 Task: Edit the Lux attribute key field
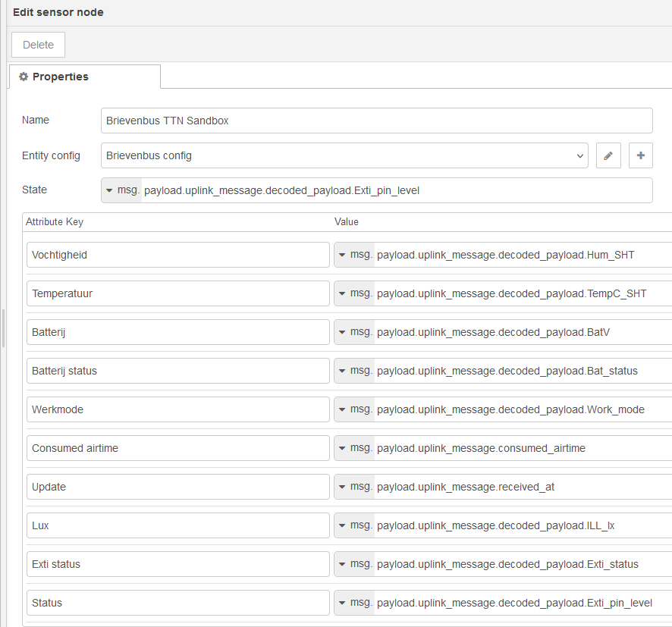click(177, 525)
